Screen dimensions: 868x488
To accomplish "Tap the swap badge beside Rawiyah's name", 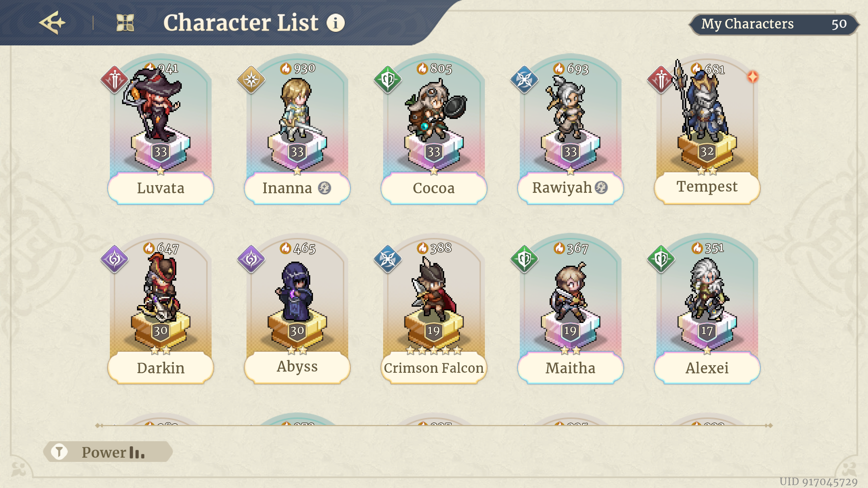I will pos(601,187).
